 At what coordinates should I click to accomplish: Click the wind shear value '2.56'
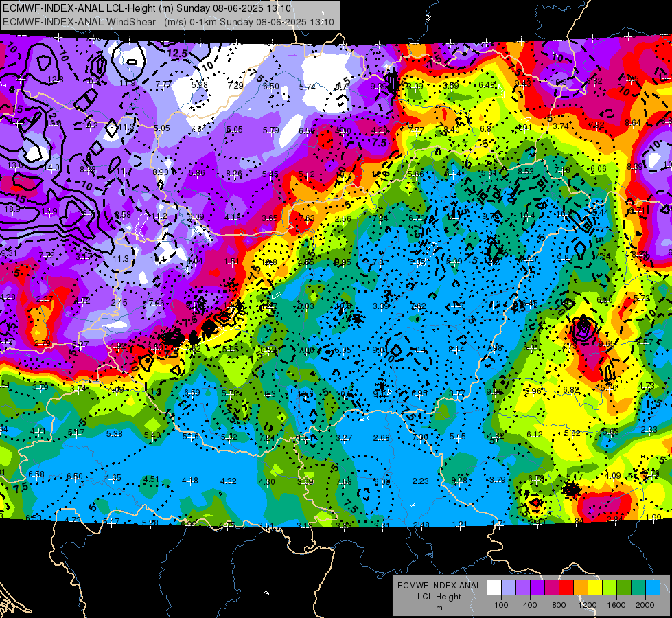pos(343,219)
